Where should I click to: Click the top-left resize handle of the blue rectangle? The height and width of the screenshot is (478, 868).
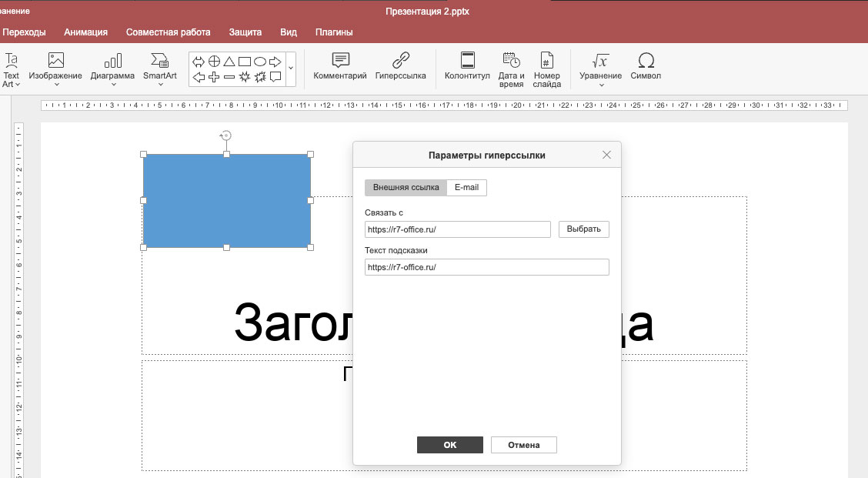(143, 155)
